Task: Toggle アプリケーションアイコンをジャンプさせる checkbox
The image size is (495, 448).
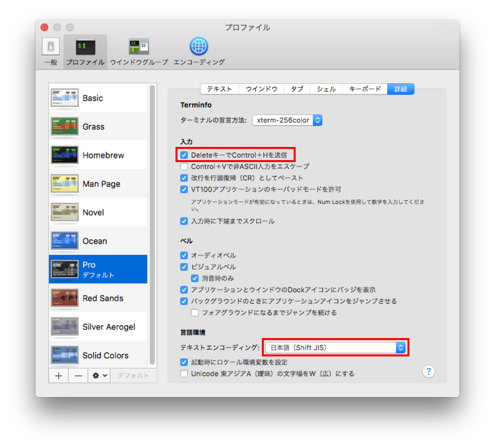Action: point(184,301)
